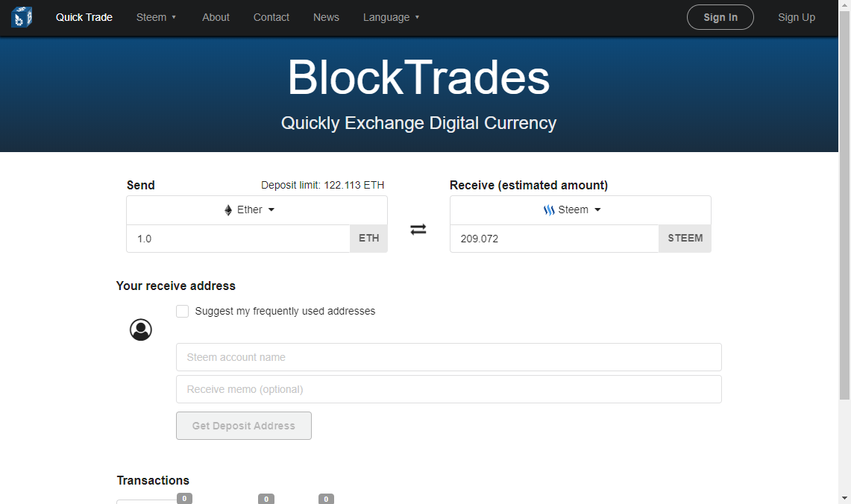
Task: Click the user avatar profile icon
Action: (x=140, y=330)
